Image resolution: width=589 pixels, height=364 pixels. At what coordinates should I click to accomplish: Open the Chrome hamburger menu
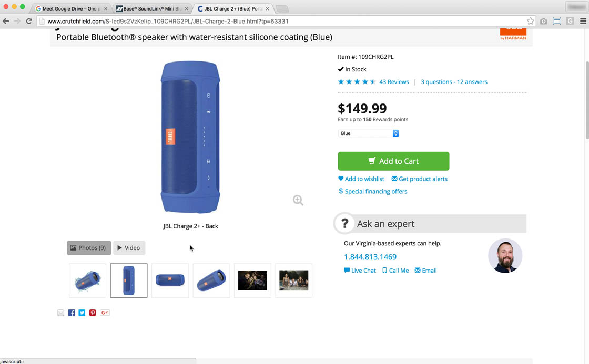coord(583,21)
